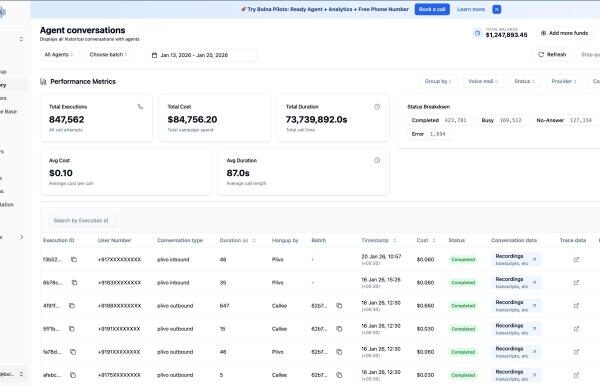This screenshot has width=600, height=386.
Task: Click the Conversation type column header
Action: point(180,240)
